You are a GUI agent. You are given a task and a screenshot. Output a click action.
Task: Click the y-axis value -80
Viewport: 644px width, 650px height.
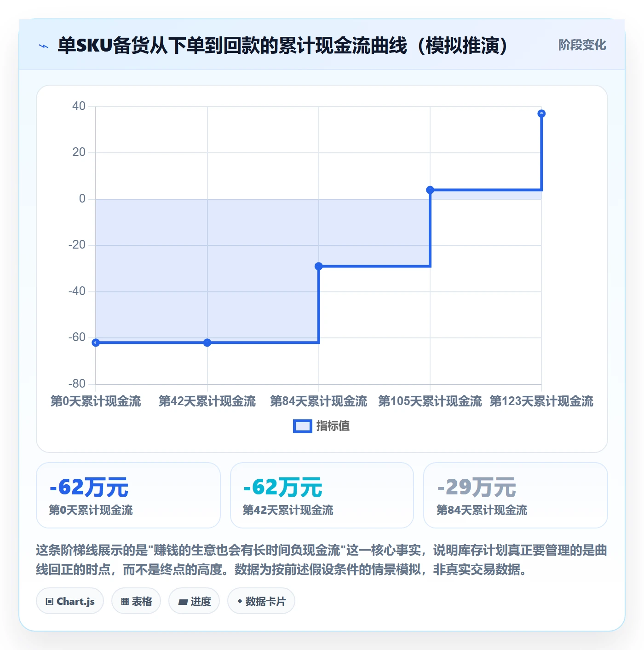coord(77,384)
